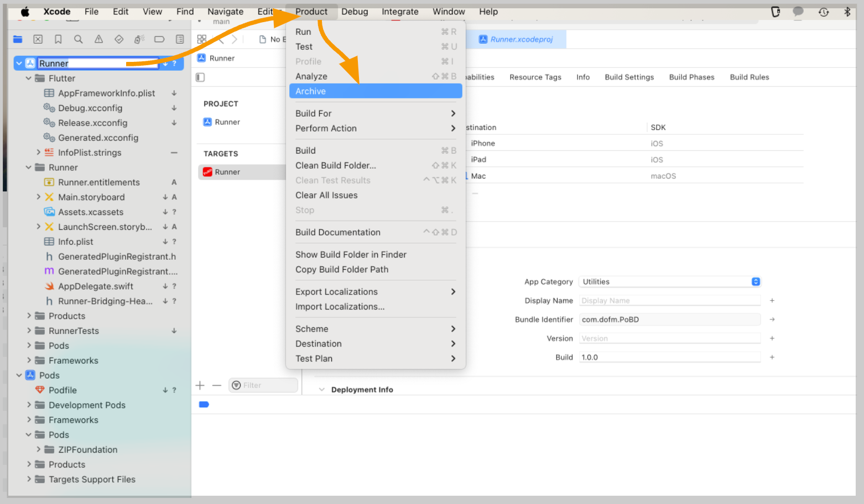Click the plus icon beside Build field

[x=772, y=357]
